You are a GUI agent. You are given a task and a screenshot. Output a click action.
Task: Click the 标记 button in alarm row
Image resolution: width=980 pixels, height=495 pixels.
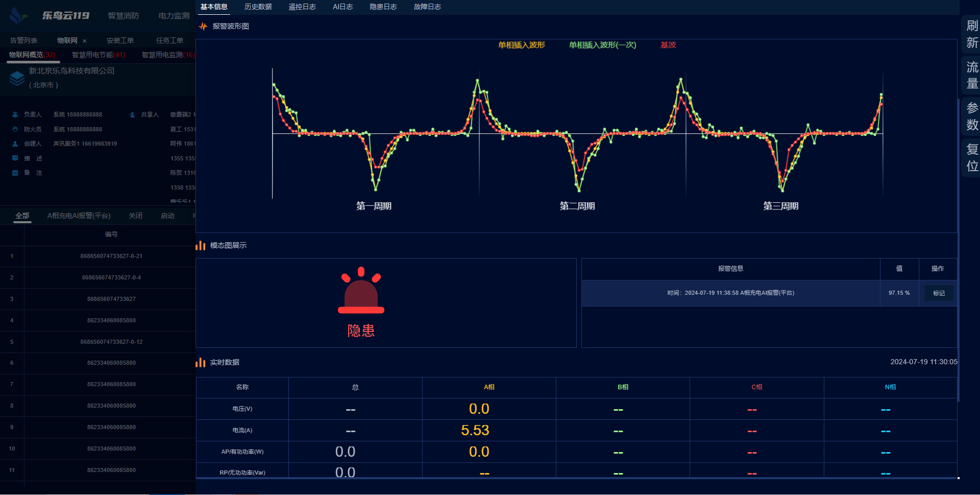click(939, 293)
